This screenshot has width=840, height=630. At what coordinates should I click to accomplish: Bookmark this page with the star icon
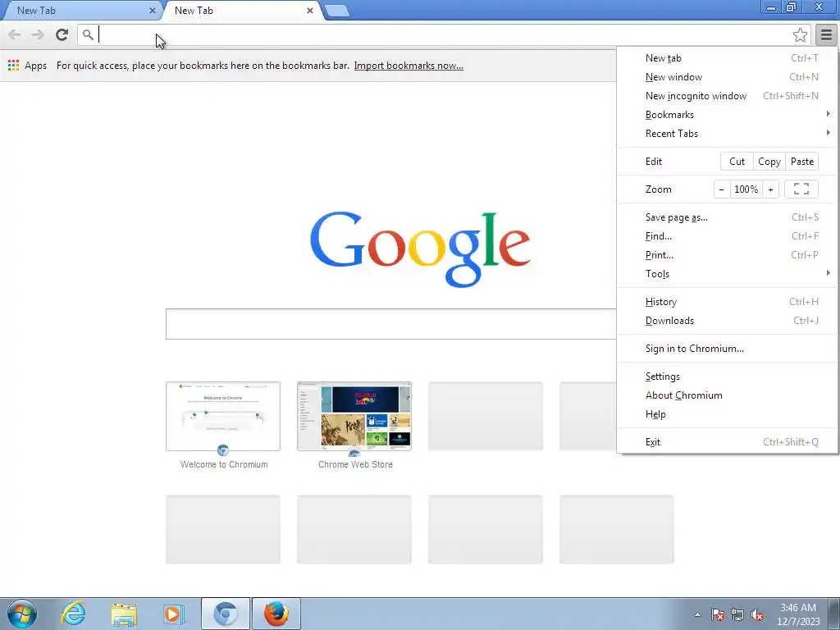tap(800, 34)
